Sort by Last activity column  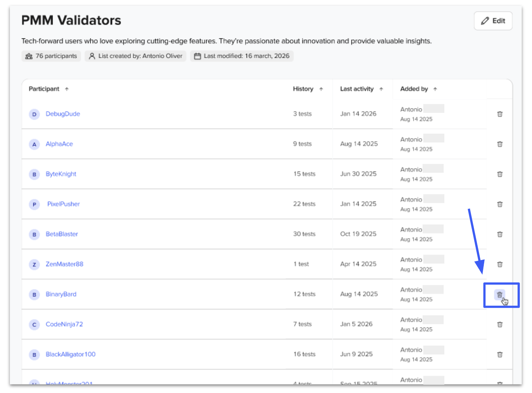click(381, 89)
